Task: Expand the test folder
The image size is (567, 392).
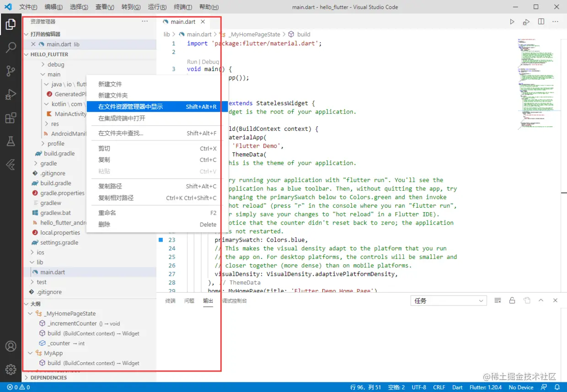Action: (x=32, y=282)
